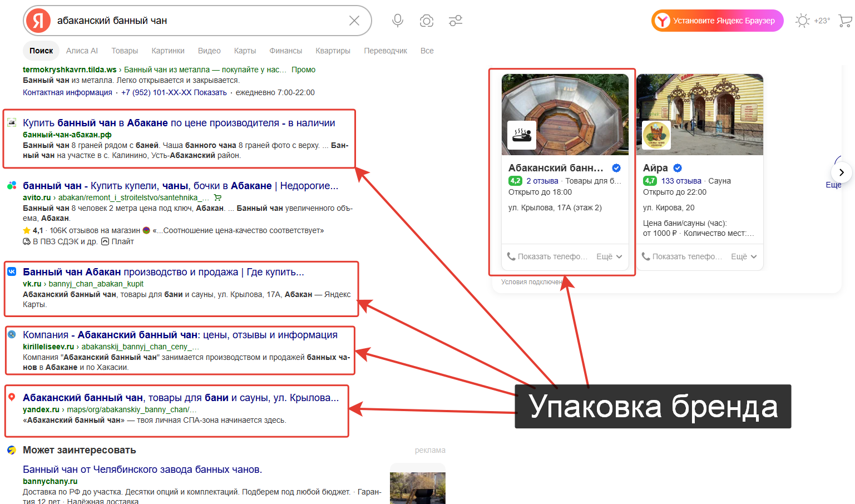
Task: Open the shopping cart icon
Action: click(x=845, y=21)
